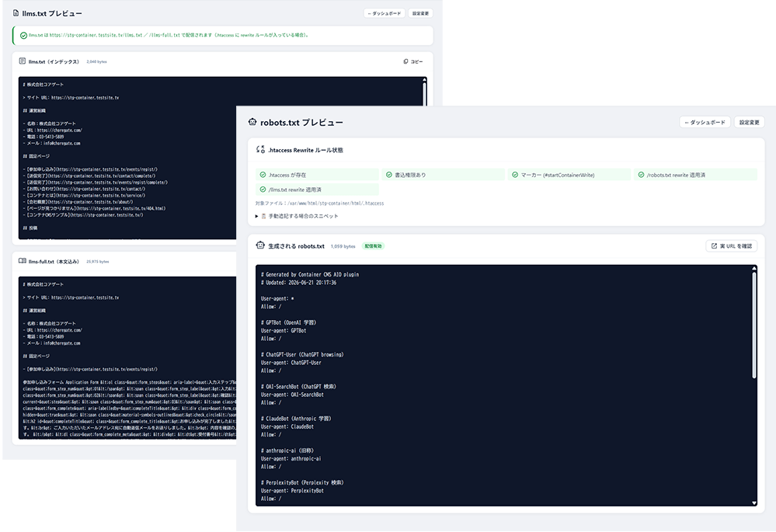Screen dimensions: 776x532
Task: Click the llms.txt delivery URL notice text
Action: [x=169, y=35]
